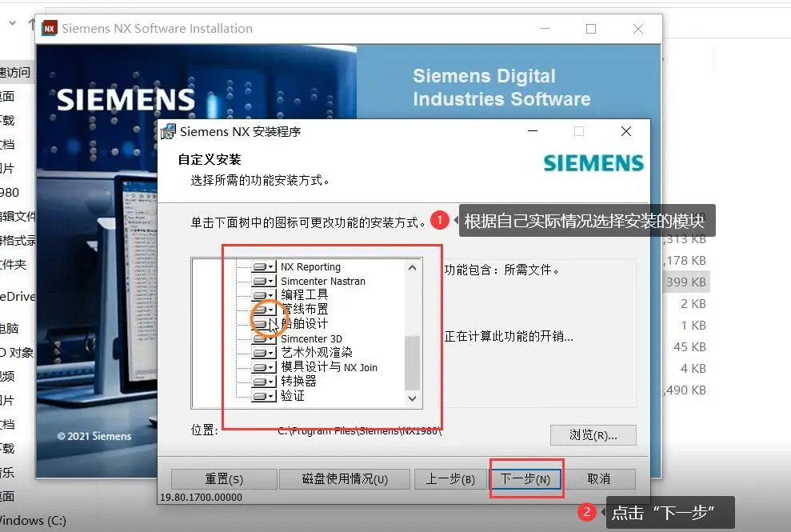
Task: Select the 模具设计与 NX Join row label
Action: tap(330, 367)
